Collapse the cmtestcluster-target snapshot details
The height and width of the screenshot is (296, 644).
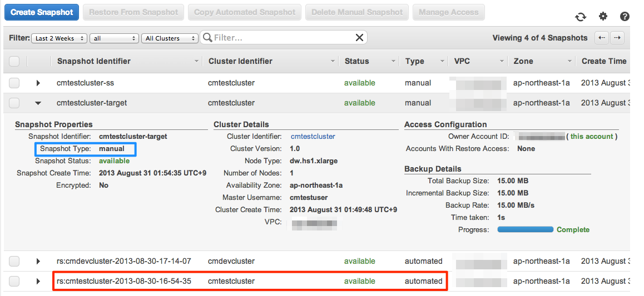[x=38, y=103]
